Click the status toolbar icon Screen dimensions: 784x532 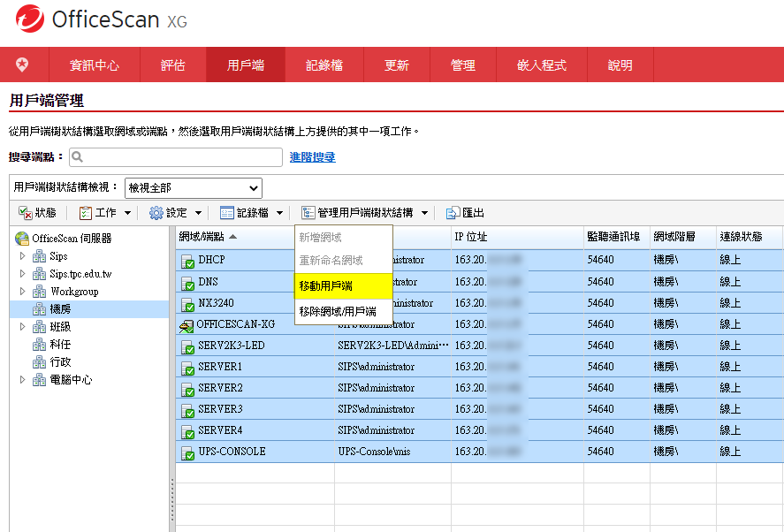tap(26, 213)
